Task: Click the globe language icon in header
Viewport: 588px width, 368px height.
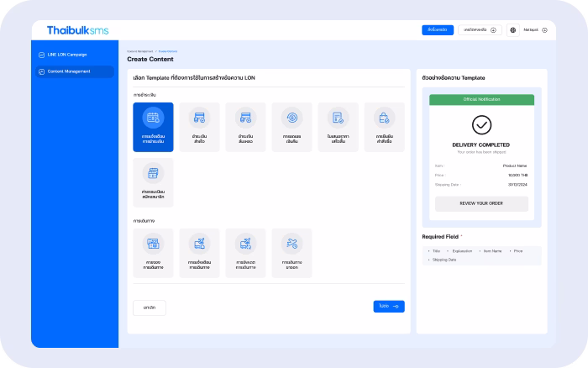Action: click(512, 30)
